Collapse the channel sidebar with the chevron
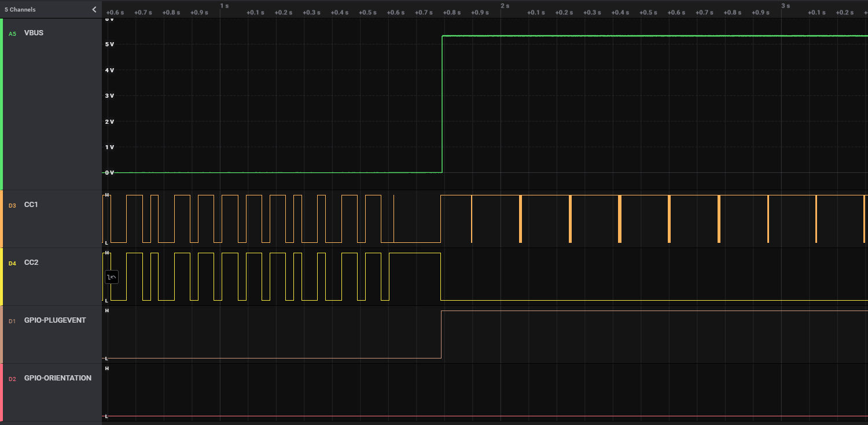This screenshot has width=868, height=425. pyautogui.click(x=94, y=9)
